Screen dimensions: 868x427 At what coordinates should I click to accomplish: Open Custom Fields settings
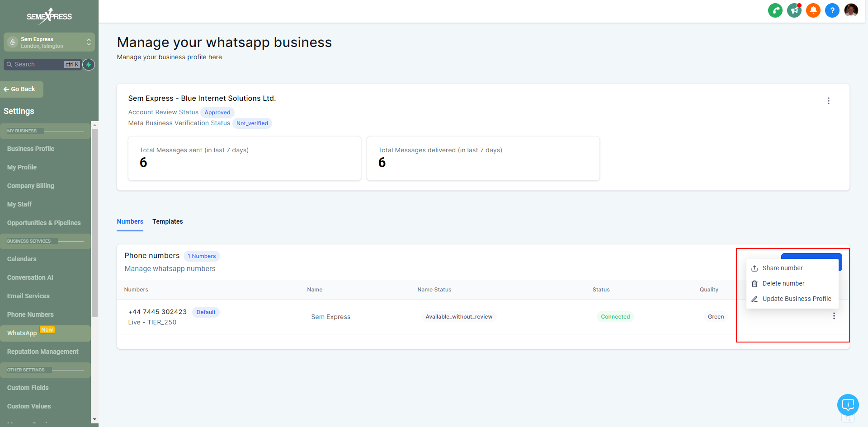click(x=28, y=388)
